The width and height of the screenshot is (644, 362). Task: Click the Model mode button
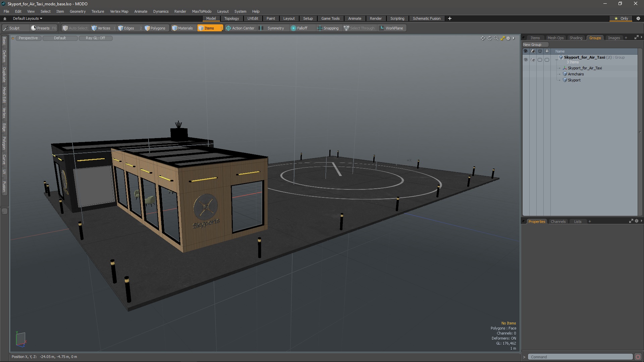211,18
